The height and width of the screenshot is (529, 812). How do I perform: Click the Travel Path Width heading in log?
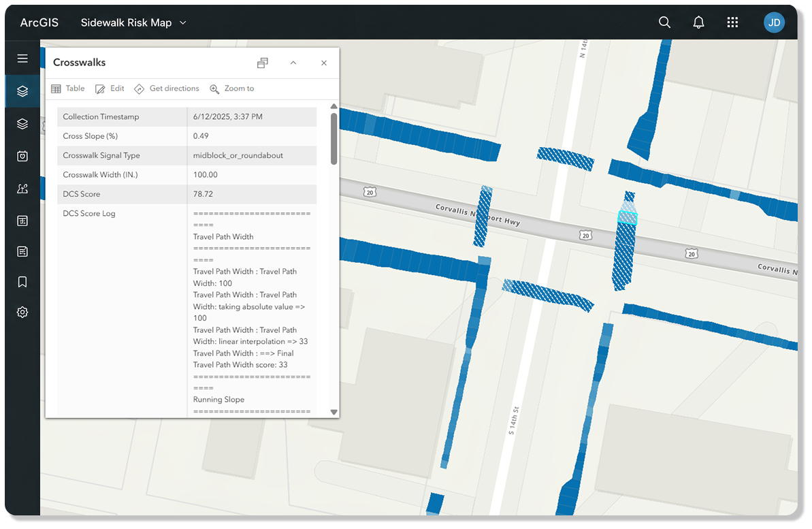(223, 237)
